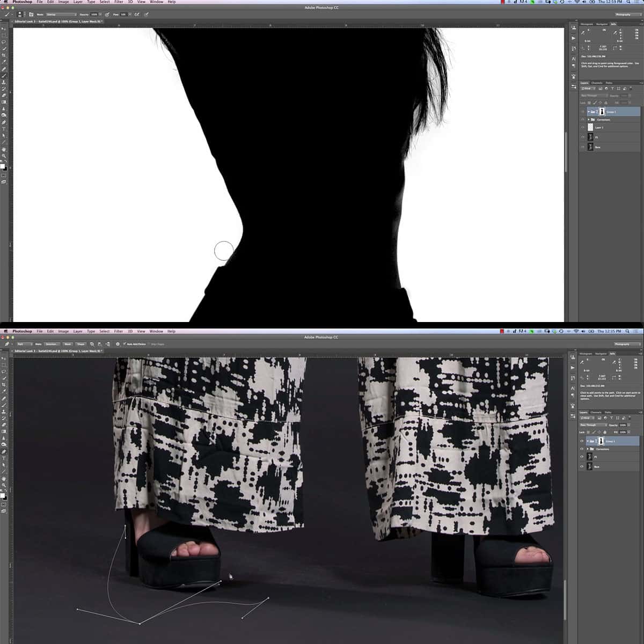Hide Group 1 in bottom window Layers panel
This screenshot has height=644, width=644.
coord(582,441)
